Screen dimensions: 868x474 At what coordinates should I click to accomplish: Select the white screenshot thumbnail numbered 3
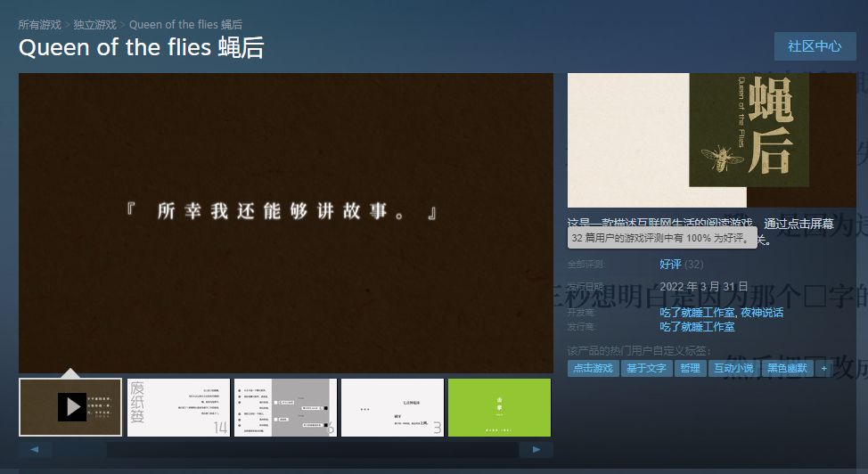(392, 407)
